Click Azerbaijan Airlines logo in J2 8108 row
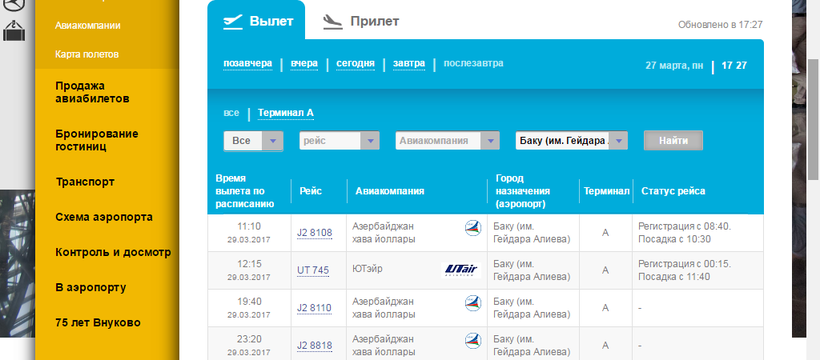The width and height of the screenshot is (820, 360). (473, 228)
